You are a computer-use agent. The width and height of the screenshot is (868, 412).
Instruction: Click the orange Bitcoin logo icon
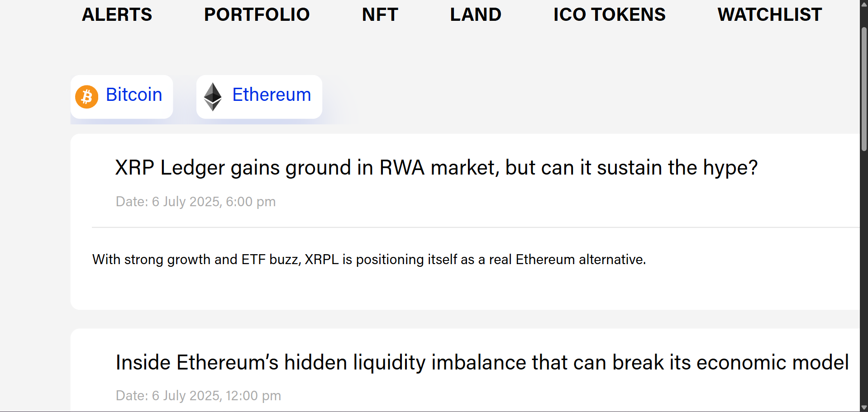tap(86, 97)
